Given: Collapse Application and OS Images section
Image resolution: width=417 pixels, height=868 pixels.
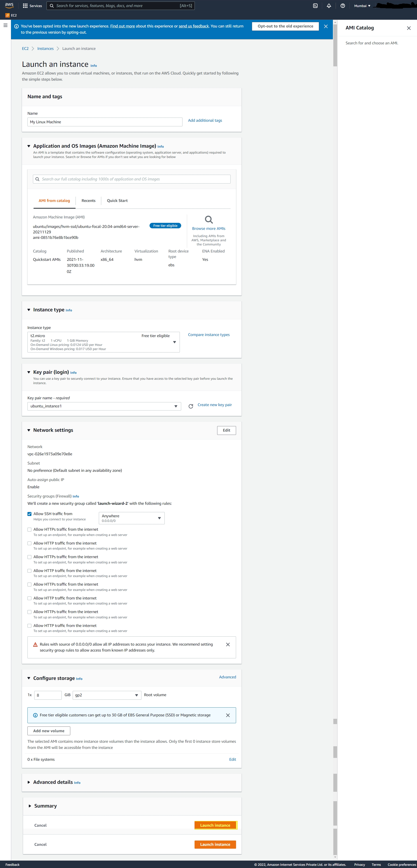Looking at the screenshot, I should click(x=29, y=146).
